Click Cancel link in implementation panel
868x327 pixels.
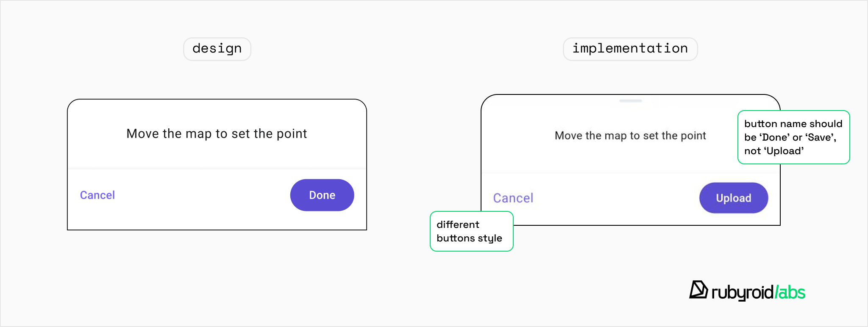(513, 198)
